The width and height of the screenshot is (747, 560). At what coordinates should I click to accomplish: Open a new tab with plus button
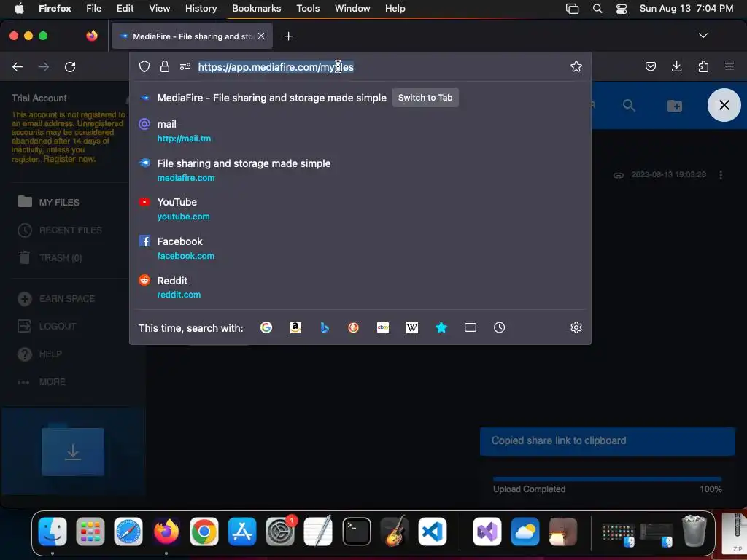pyautogui.click(x=288, y=36)
